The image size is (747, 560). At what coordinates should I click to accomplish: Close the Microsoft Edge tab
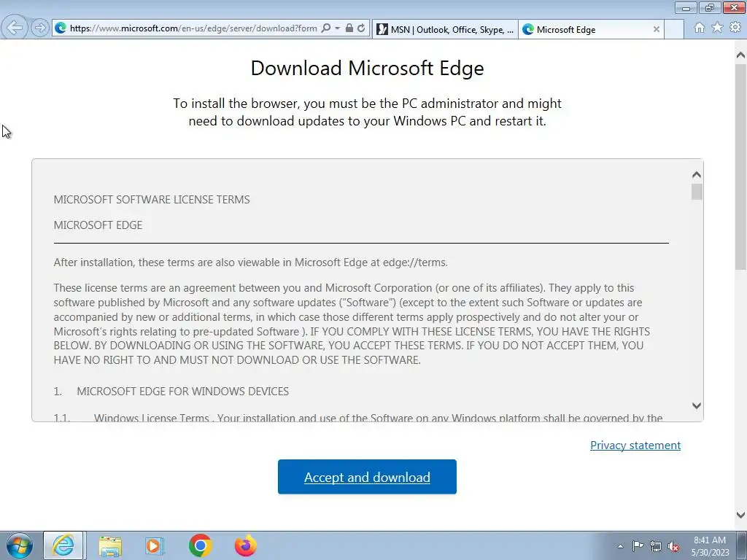(x=656, y=29)
